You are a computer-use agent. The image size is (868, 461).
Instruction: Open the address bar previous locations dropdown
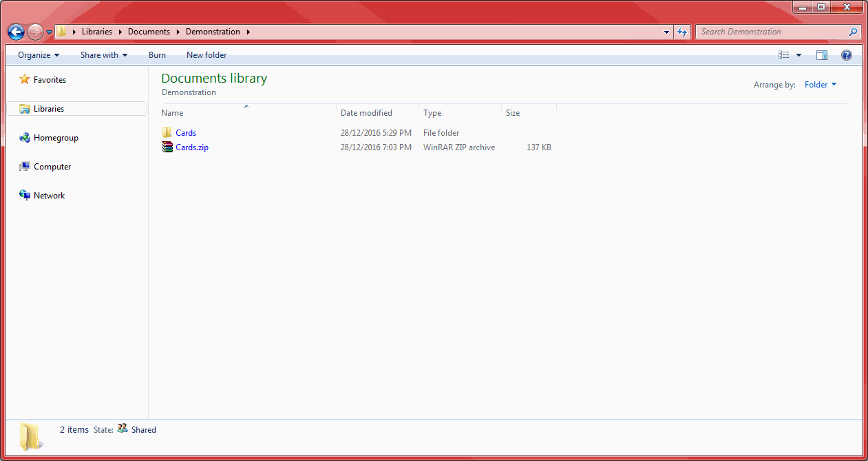(x=666, y=32)
